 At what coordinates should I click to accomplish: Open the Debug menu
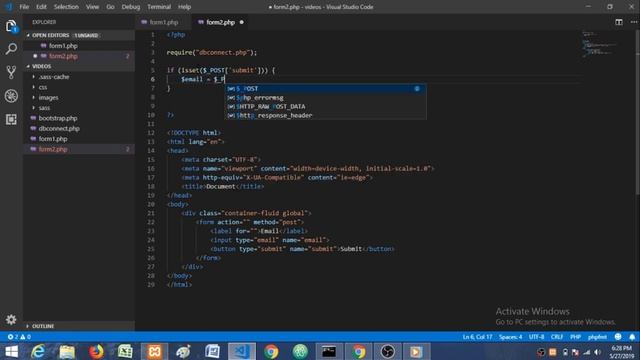[x=131, y=7]
